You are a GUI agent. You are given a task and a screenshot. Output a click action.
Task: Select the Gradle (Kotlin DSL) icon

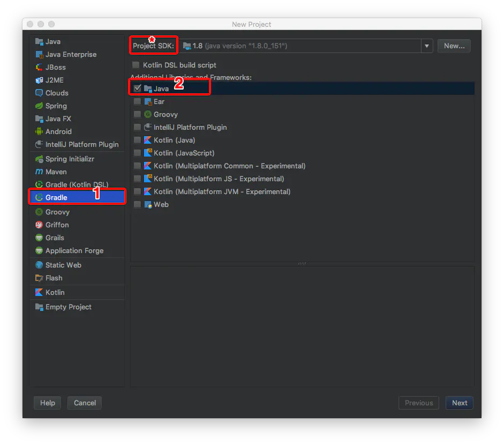point(39,184)
